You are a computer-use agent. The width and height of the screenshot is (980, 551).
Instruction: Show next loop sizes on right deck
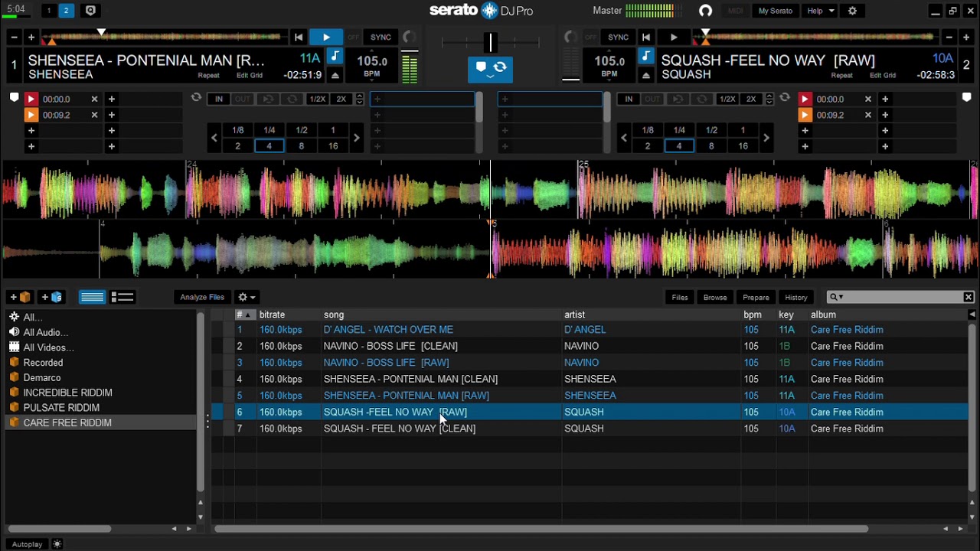coord(766,138)
